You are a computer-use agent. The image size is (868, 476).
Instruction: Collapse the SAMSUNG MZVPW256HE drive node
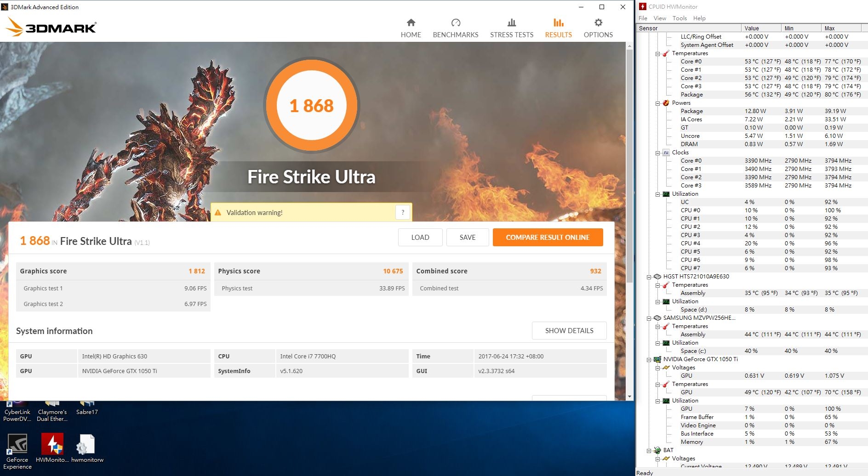[x=649, y=318]
